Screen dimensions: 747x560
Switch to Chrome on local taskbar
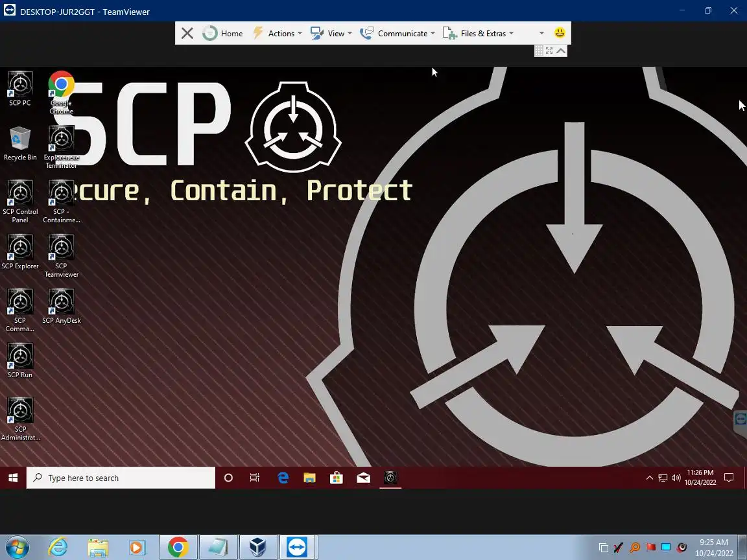[x=178, y=547]
